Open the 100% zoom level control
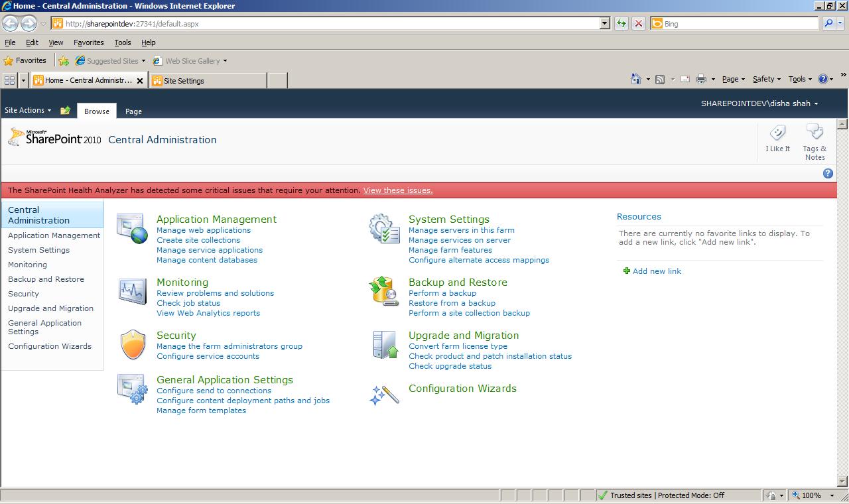This screenshot has width=849, height=504. [x=812, y=495]
